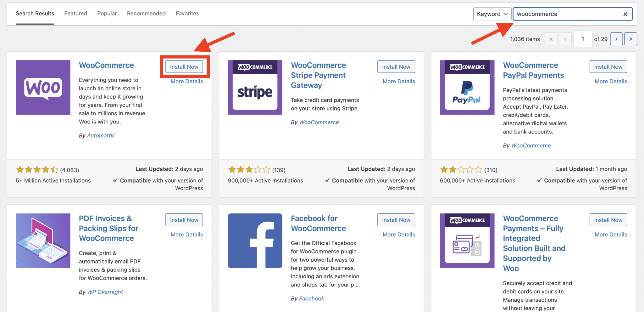Click the Facebook for WooCommerce logo icon
644x312 pixels.
[x=255, y=241]
